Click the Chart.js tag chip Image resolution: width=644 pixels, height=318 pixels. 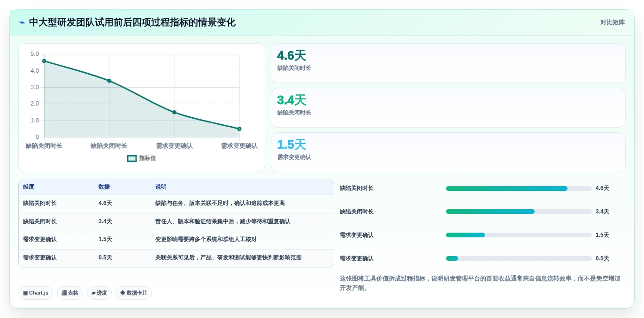tap(36, 293)
